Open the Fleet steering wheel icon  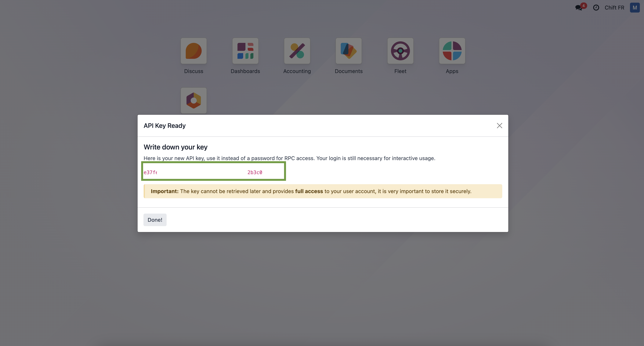pyautogui.click(x=400, y=51)
